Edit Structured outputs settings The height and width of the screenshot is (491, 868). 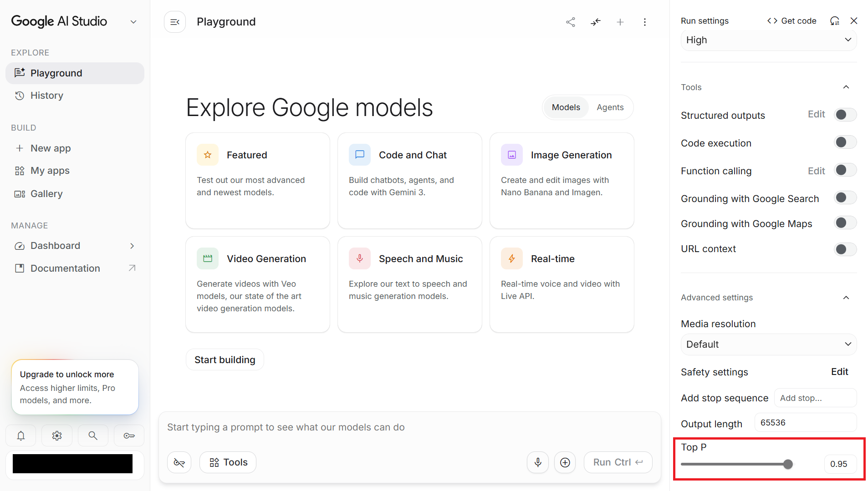816,114
